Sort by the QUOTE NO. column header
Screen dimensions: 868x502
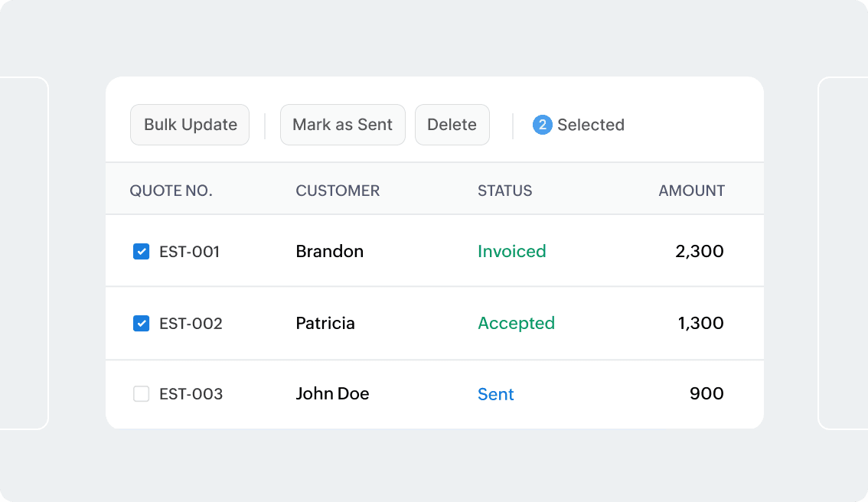point(171,191)
